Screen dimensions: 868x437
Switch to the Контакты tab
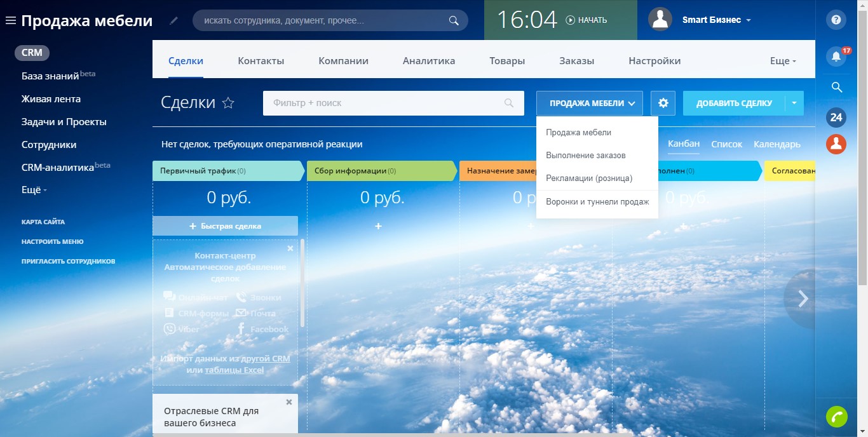pos(261,61)
